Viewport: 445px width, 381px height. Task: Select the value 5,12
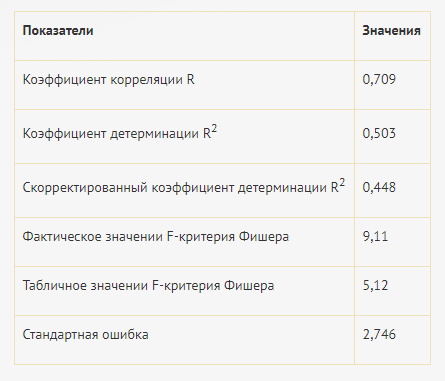(x=375, y=285)
